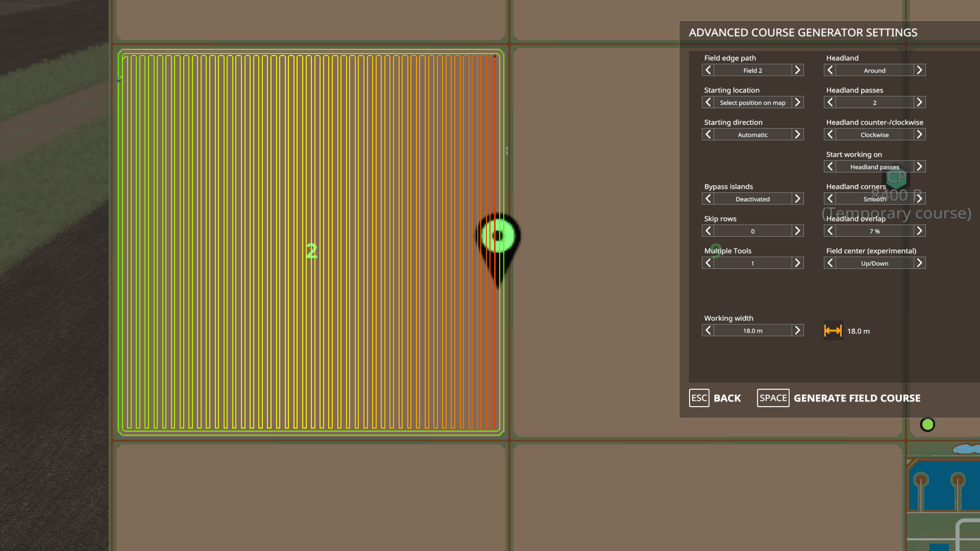Screen dimensions: 980x551
Task: Click the Deactivated bypass islands value
Action: tap(753, 199)
